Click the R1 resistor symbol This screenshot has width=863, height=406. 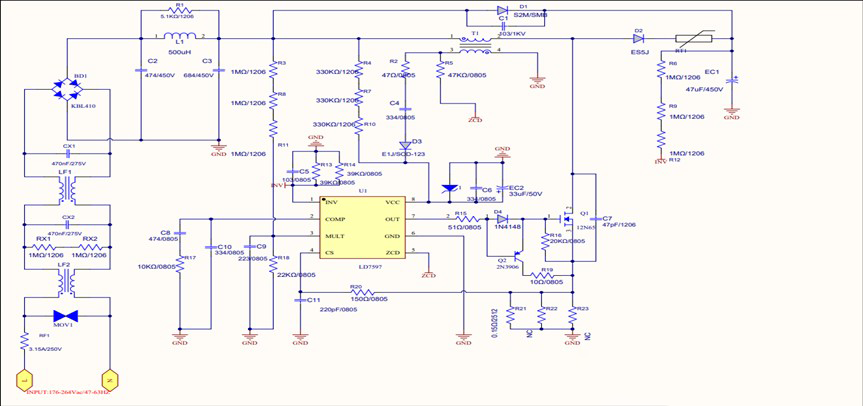179,10
